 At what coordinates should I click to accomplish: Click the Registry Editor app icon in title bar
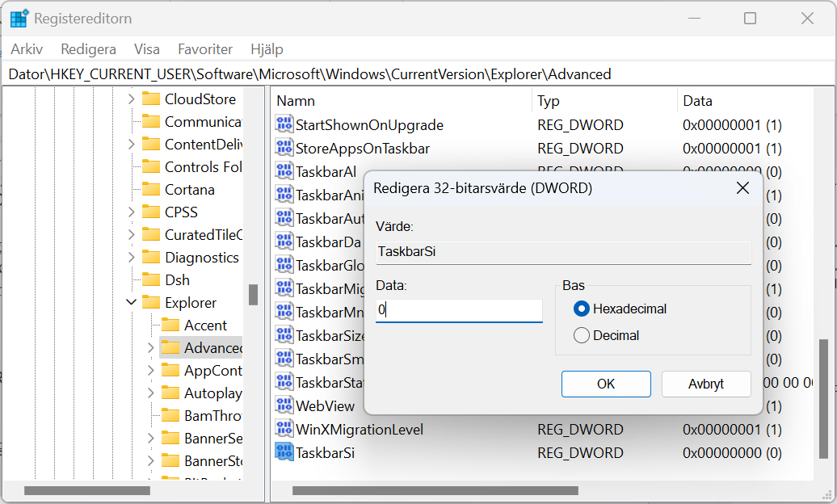19,18
